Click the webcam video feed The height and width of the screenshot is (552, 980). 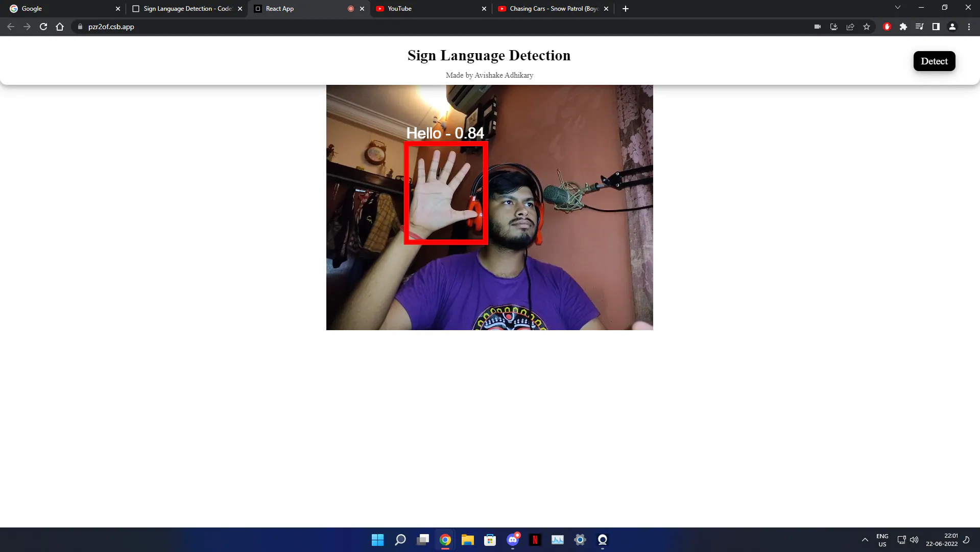tap(489, 208)
